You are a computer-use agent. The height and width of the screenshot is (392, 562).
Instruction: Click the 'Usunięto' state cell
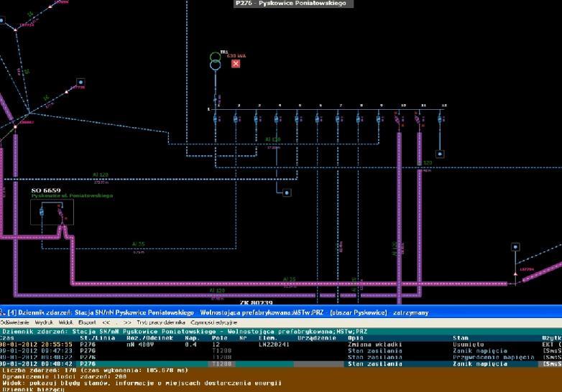(x=468, y=345)
